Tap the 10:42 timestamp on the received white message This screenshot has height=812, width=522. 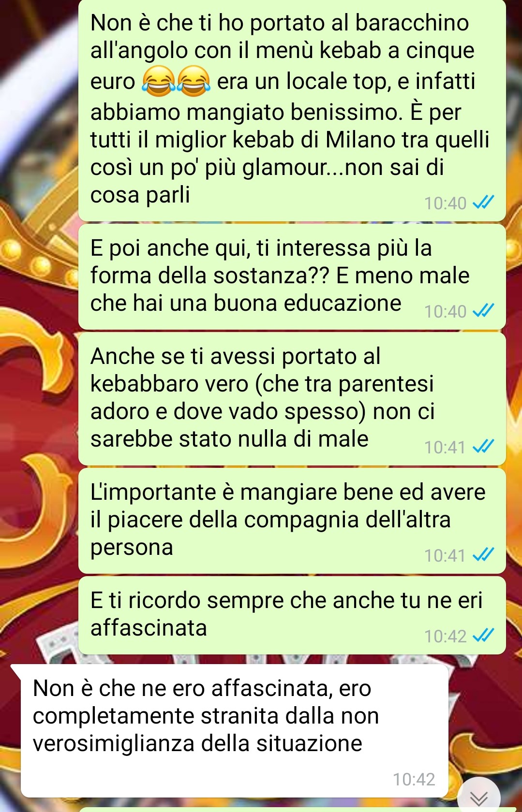tap(414, 779)
